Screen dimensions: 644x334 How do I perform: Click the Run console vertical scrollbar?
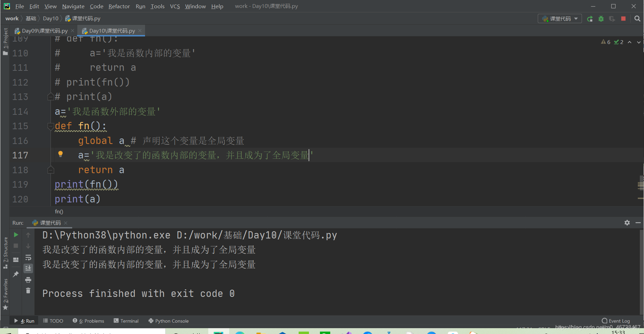641,271
